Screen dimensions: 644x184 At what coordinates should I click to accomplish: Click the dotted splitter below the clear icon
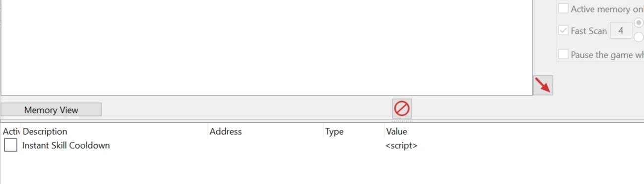point(402,120)
